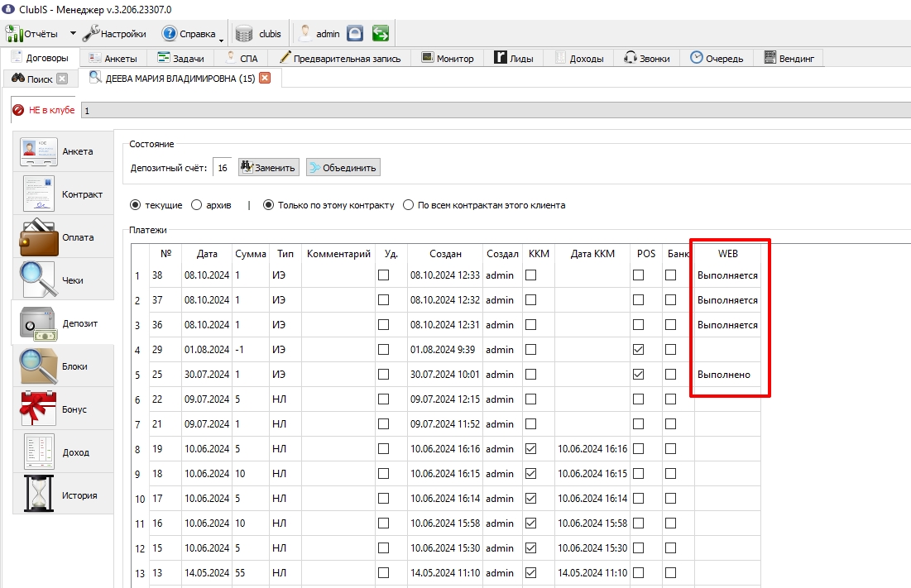Viewport: 911px width, 588px height.
Task: Click the green switch-user arrows icon
Action: (x=381, y=34)
